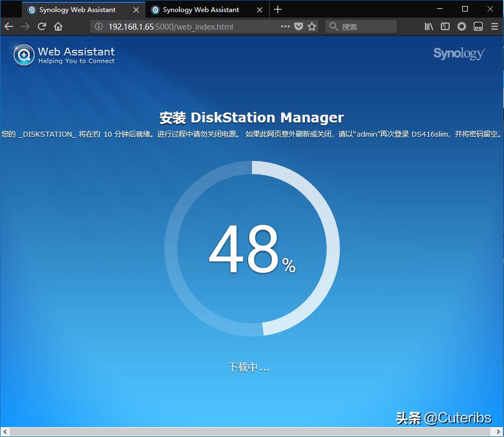Click the Synology brand logo

[x=458, y=53]
